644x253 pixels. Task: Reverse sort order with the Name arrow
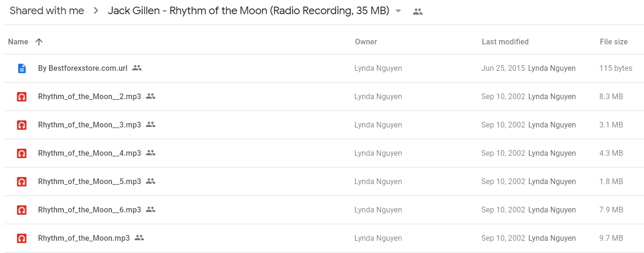click(x=39, y=42)
